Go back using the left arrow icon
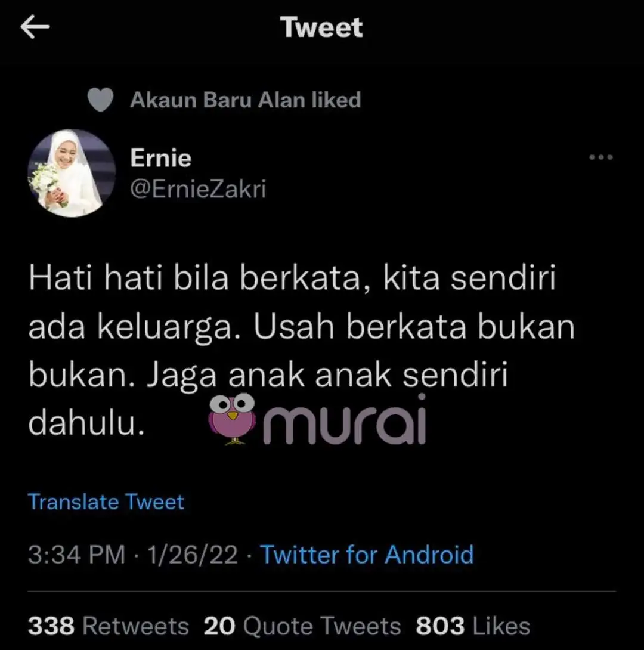This screenshot has width=644, height=650. pyautogui.click(x=35, y=26)
